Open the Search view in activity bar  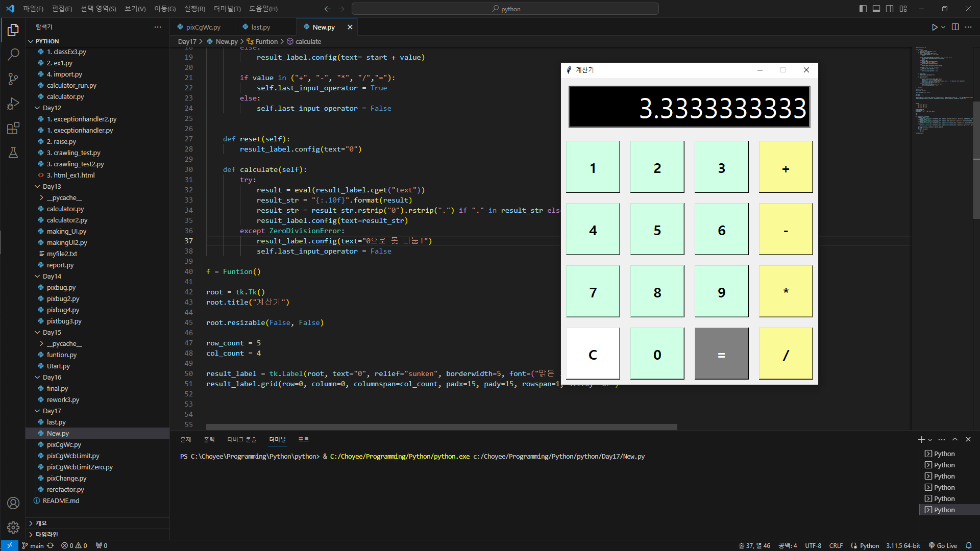pyautogui.click(x=13, y=54)
